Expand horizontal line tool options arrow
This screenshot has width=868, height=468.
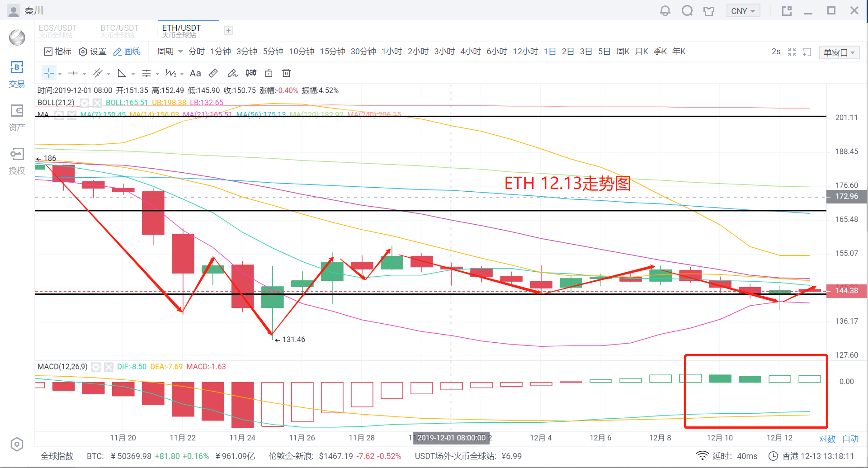[85, 73]
